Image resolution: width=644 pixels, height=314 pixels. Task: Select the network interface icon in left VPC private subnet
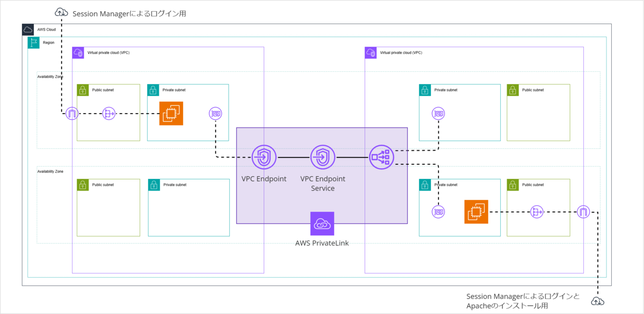pos(215,114)
